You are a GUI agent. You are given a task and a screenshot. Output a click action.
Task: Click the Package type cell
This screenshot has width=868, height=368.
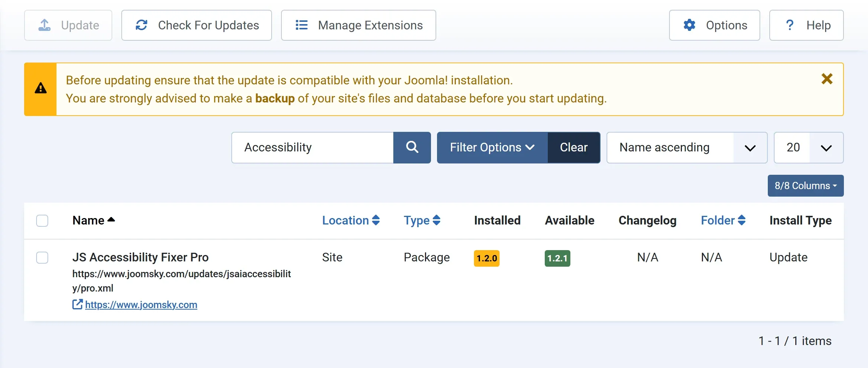tap(427, 257)
